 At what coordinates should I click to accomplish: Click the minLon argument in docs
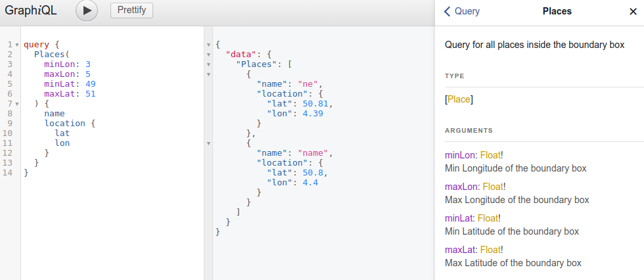[460, 155]
